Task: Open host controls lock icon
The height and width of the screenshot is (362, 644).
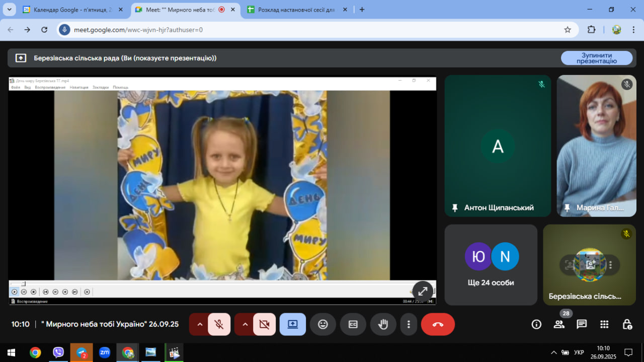Action: pos(627,324)
